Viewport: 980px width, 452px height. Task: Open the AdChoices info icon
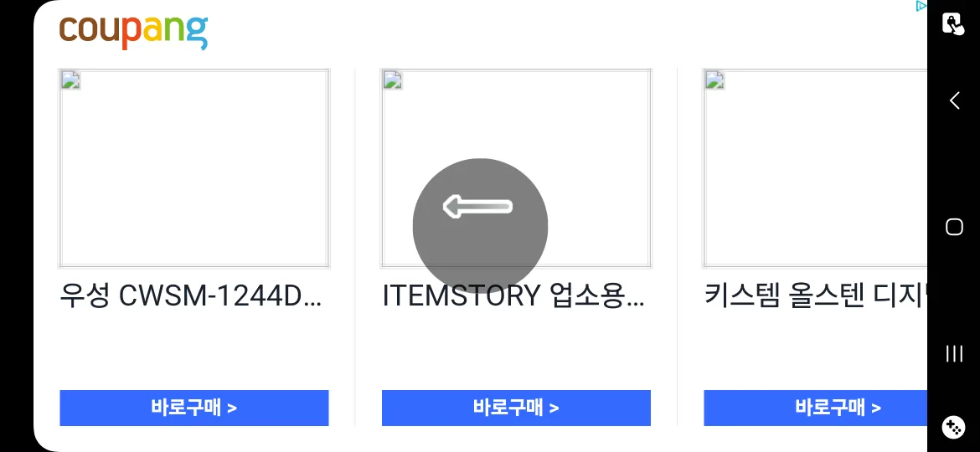coord(921,6)
